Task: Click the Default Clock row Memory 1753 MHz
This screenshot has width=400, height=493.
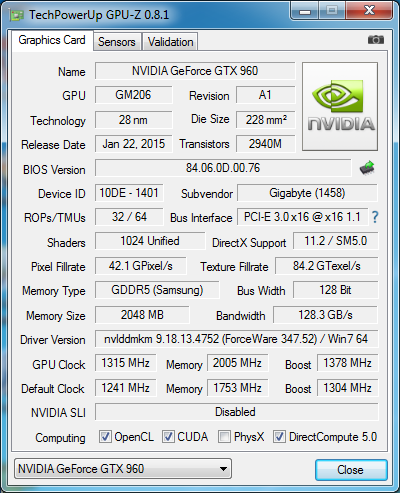Action: click(238, 388)
